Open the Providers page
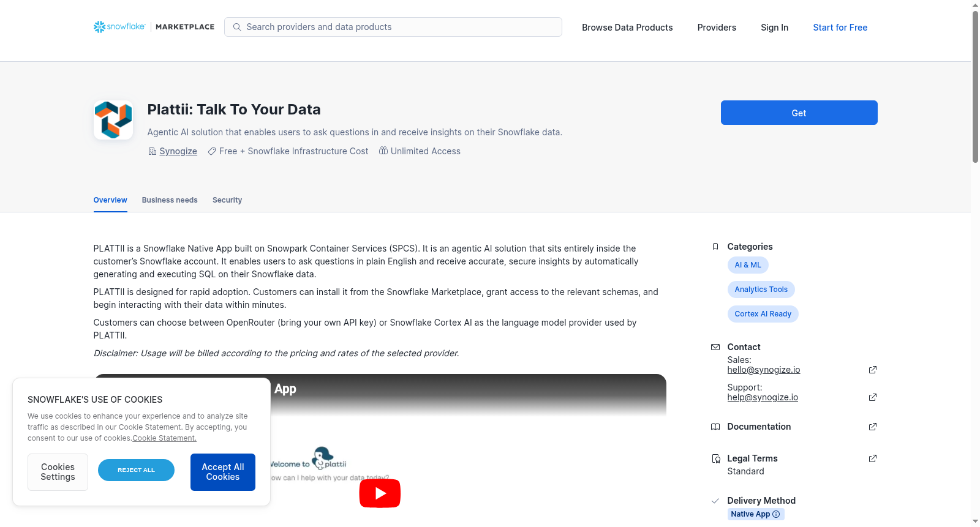The image size is (980, 527). click(x=717, y=28)
